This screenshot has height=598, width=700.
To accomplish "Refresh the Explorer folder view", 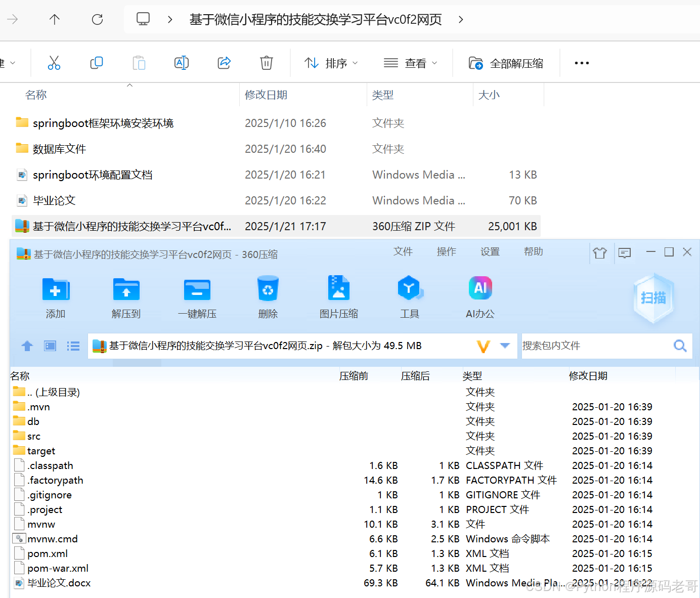I will click(97, 19).
